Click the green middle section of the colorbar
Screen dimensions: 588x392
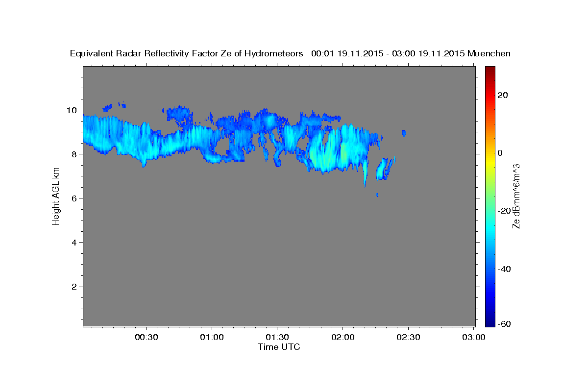click(490, 196)
